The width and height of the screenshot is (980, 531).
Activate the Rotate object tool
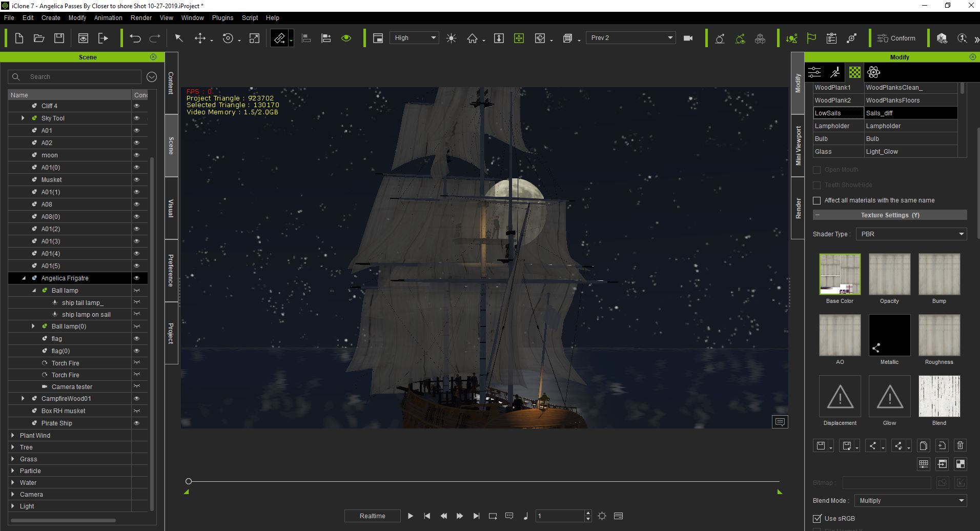point(228,38)
